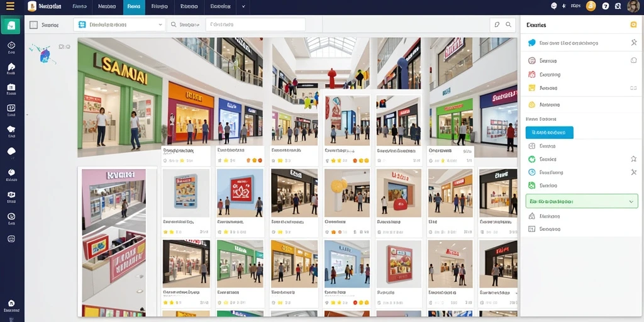Image resolution: width=644 pixels, height=322 pixels.
Task: Select the first top nav tab
Action: [79, 6]
